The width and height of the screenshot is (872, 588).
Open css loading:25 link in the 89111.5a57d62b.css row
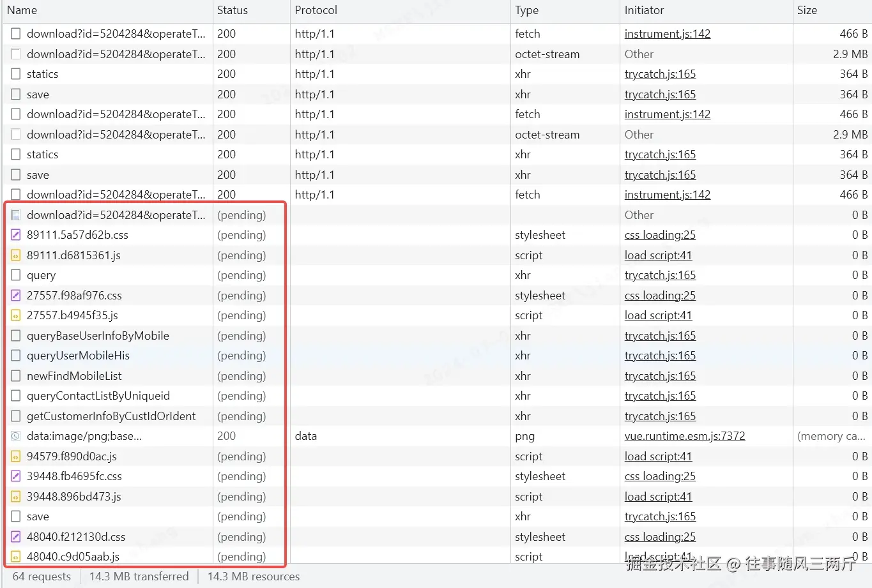[x=660, y=235]
